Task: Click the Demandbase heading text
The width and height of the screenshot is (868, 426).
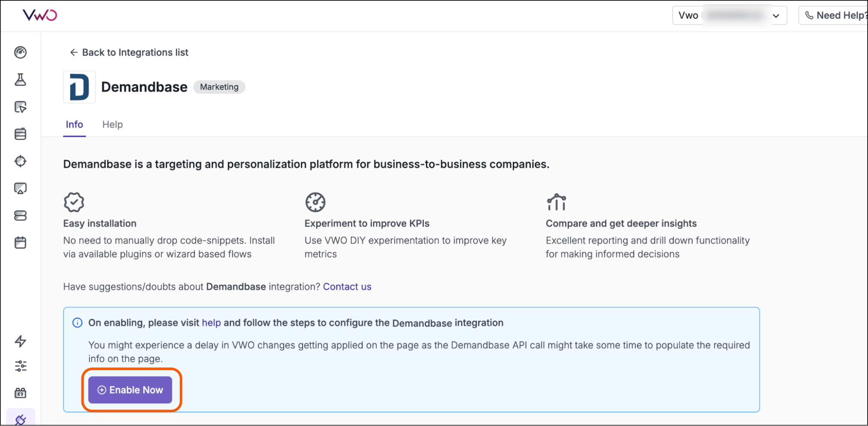Action: 144,87
